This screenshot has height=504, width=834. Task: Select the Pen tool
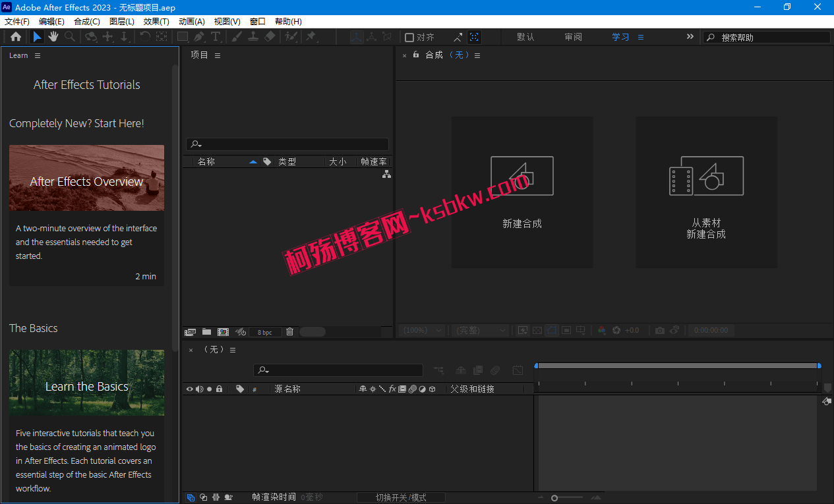(x=198, y=37)
